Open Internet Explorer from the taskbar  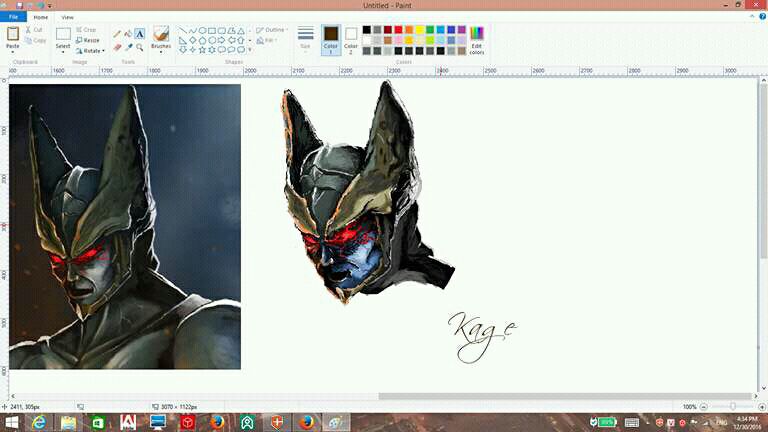coord(39,422)
